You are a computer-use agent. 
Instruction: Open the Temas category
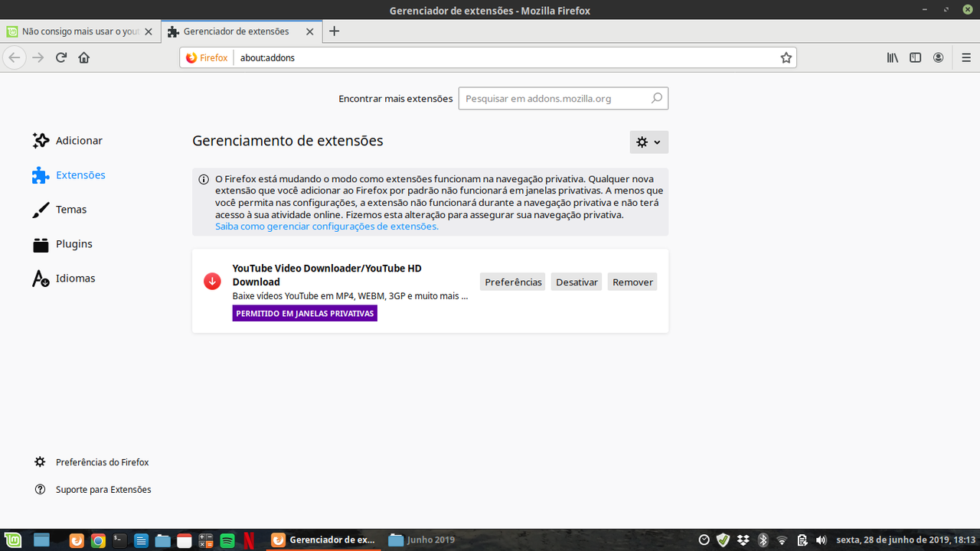pos(60,210)
